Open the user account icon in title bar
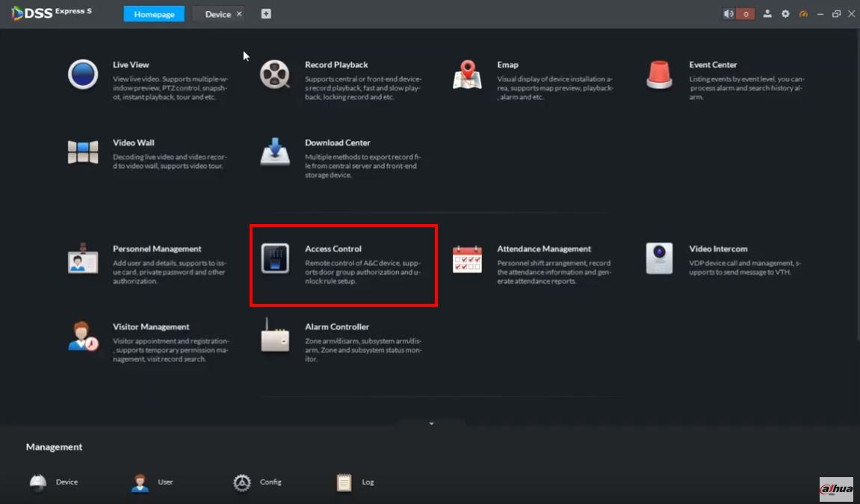The height and width of the screenshot is (504, 860). (x=767, y=13)
